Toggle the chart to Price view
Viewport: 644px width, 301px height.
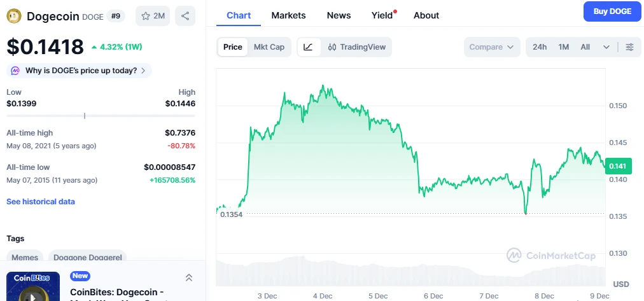232,47
